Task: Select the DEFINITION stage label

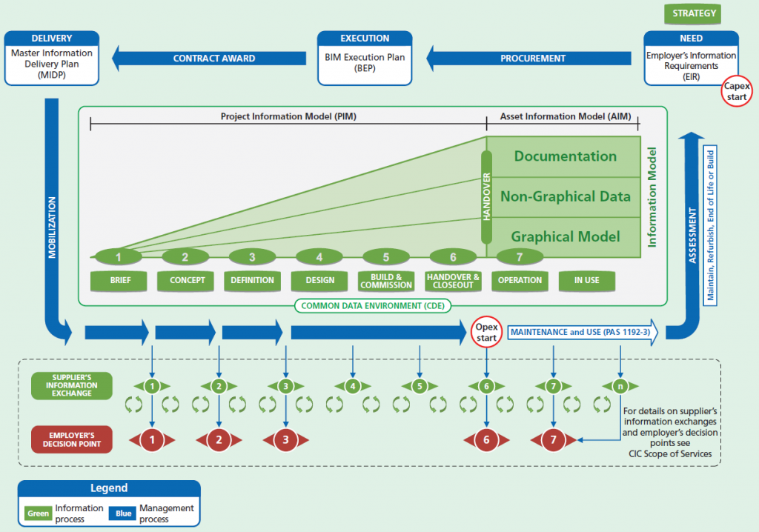Action: [253, 281]
